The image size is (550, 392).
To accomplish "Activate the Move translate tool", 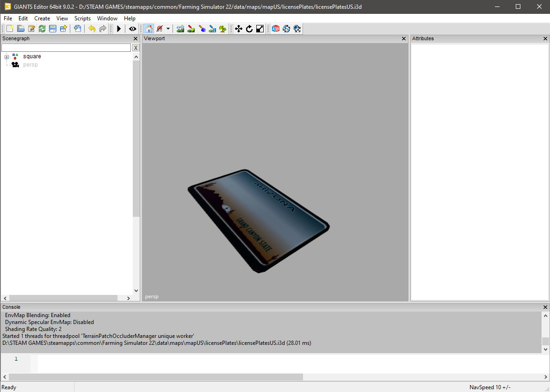I will pyautogui.click(x=239, y=29).
